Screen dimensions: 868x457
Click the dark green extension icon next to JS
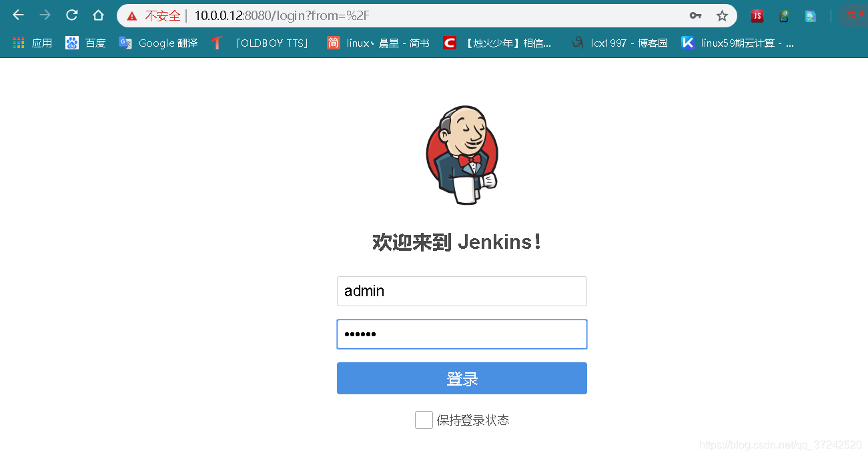[784, 16]
